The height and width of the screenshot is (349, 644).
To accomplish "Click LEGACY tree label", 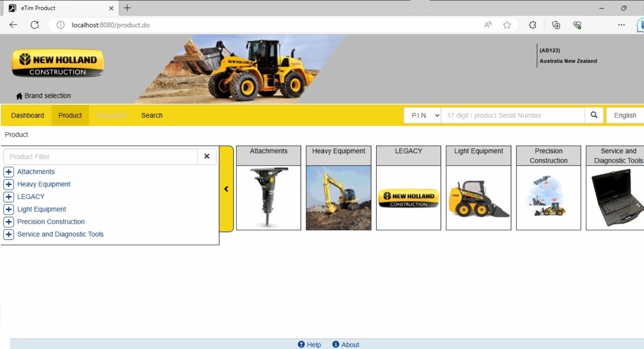I will point(31,197).
